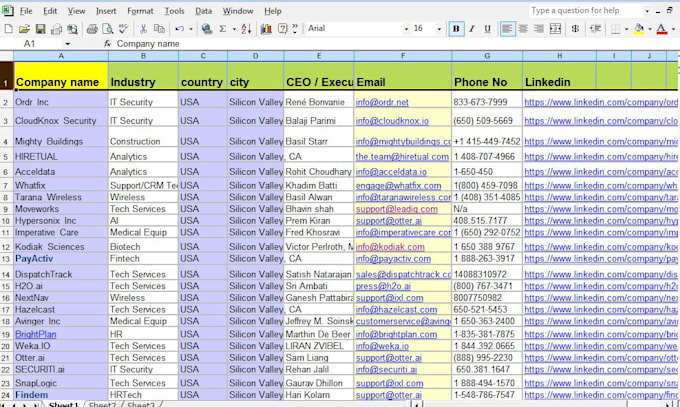
Task: Open Print Preview
Action: click(x=108, y=29)
